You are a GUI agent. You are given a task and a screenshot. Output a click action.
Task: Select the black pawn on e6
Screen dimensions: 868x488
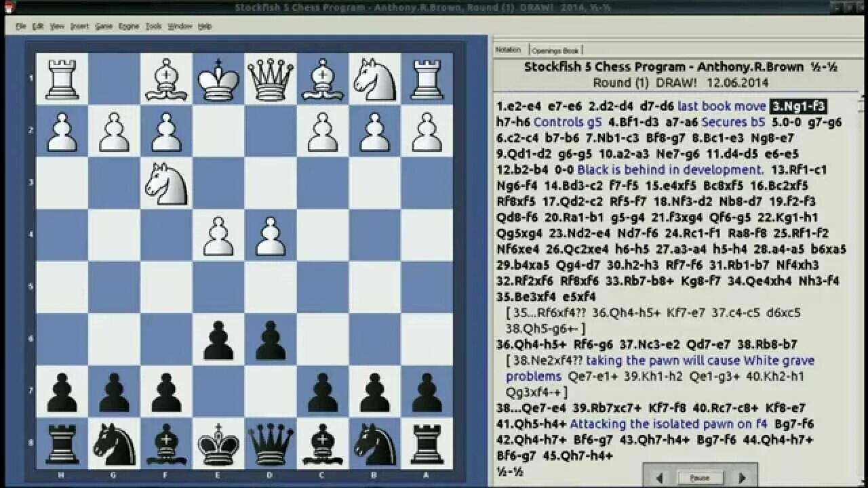[x=218, y=340]
